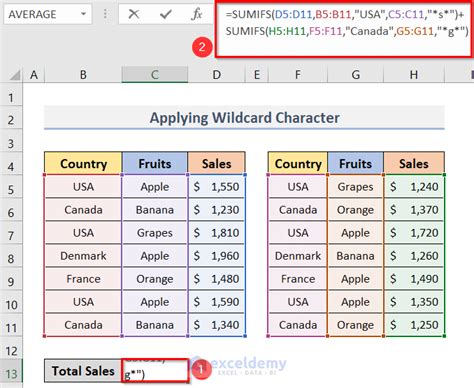Select column G header

tap(356, 75)
